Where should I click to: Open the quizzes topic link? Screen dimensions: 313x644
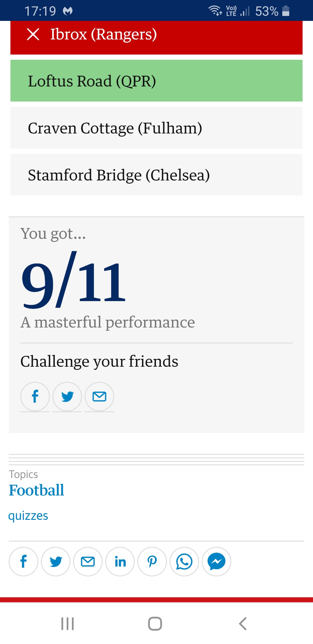pyautogui.click(x=28, y=516)
